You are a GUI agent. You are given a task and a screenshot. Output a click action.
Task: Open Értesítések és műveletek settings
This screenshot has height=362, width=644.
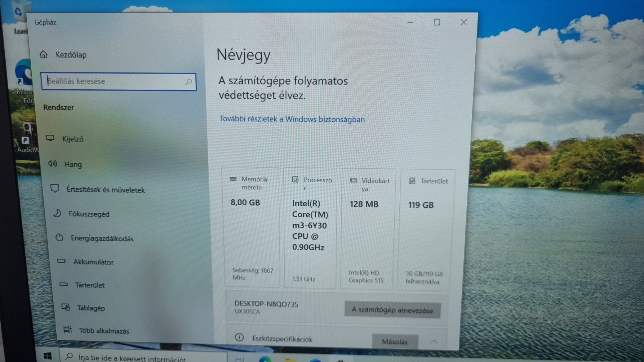click(98, 189)
